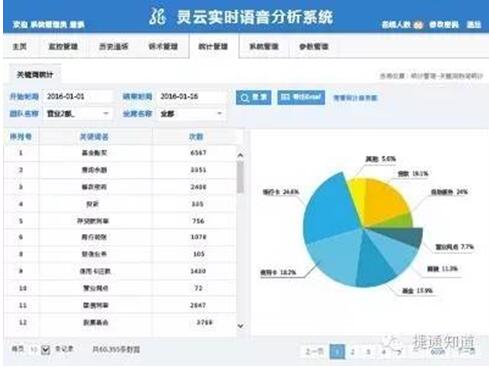Go to page 2 in pagination

click(x=353, y=352)
